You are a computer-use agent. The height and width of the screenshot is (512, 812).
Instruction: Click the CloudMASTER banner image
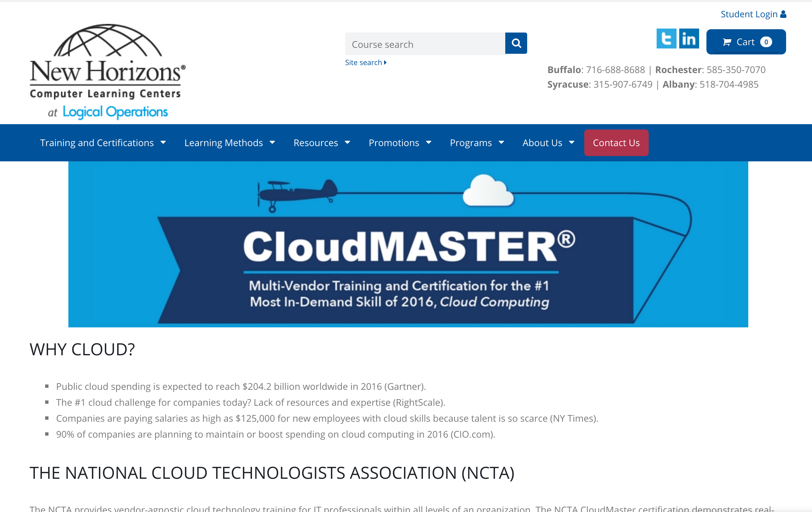tap(408, 244)
